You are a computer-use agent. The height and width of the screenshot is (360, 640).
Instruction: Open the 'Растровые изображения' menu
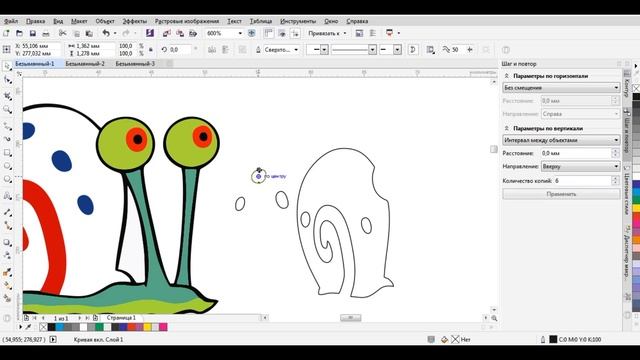click(x=187, y=21)
